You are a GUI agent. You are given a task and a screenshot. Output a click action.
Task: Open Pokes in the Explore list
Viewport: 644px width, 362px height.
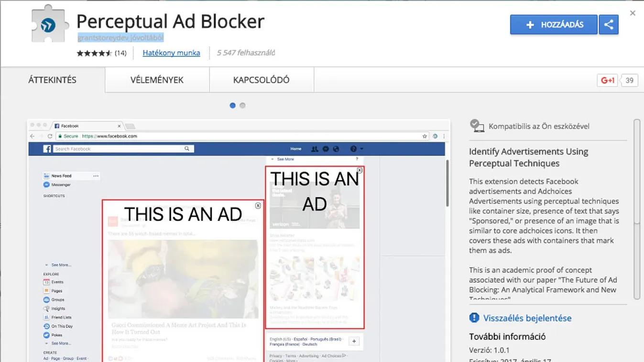(53, 335)
